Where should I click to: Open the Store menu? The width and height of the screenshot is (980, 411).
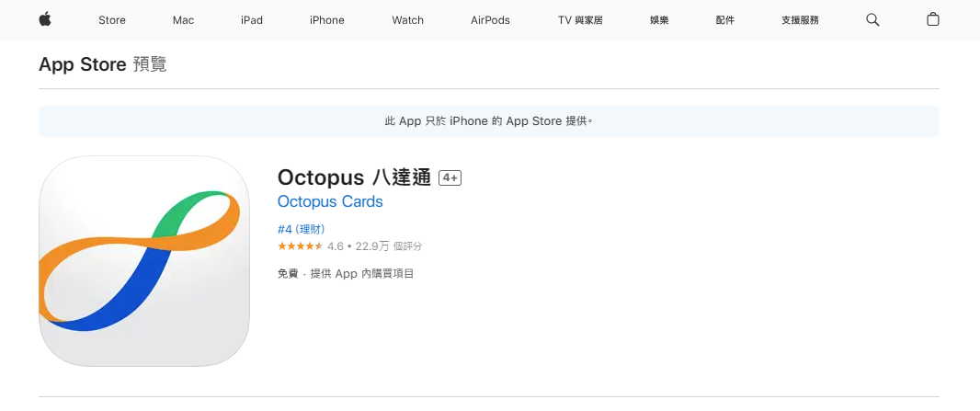click(x=112, y=20)
